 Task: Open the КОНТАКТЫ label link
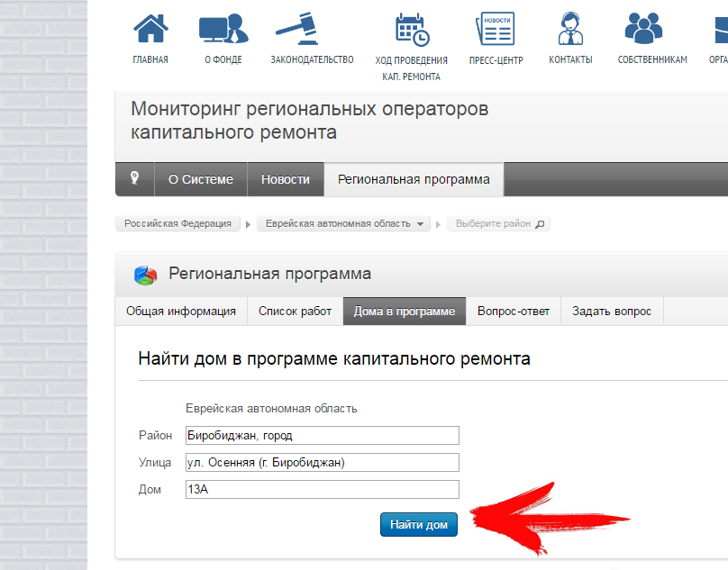pyautogui.click(x=570, y=59)
